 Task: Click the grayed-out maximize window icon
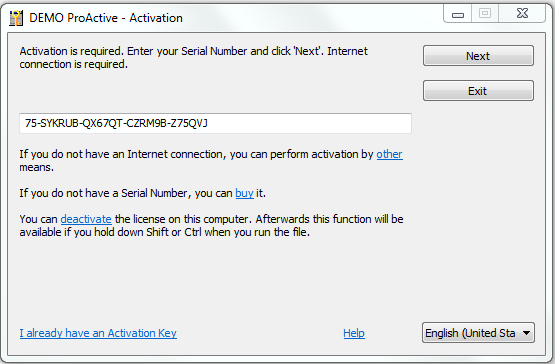(485, 14)
